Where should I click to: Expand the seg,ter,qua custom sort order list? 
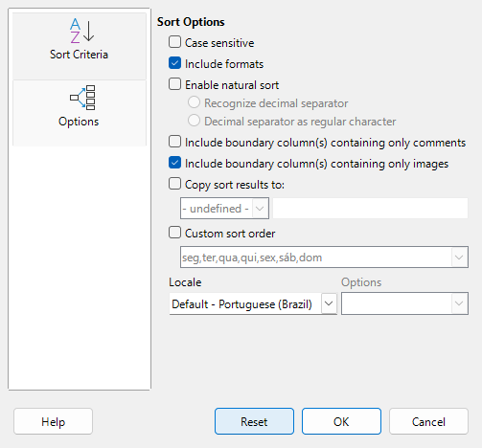coord(324,257)
